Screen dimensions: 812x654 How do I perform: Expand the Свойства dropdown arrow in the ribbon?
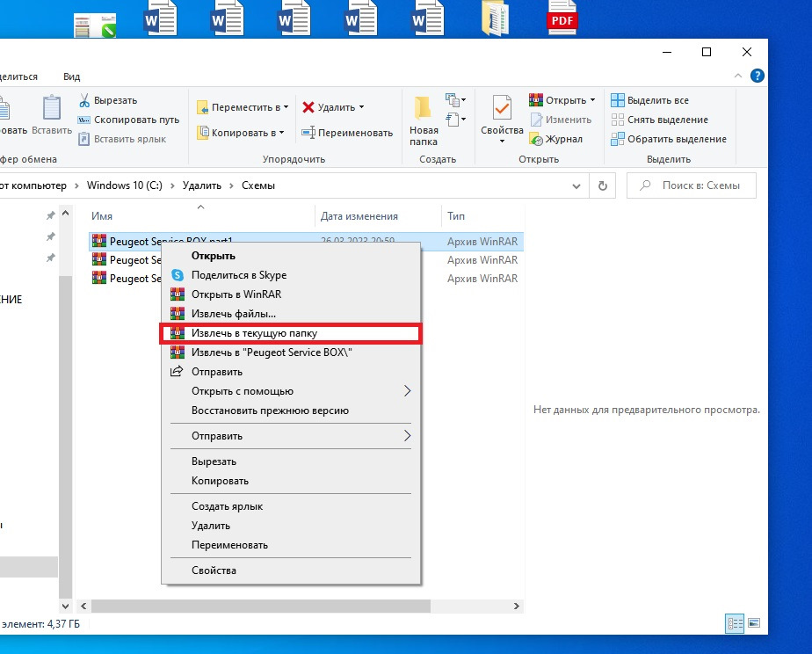(x=502, y=141)
